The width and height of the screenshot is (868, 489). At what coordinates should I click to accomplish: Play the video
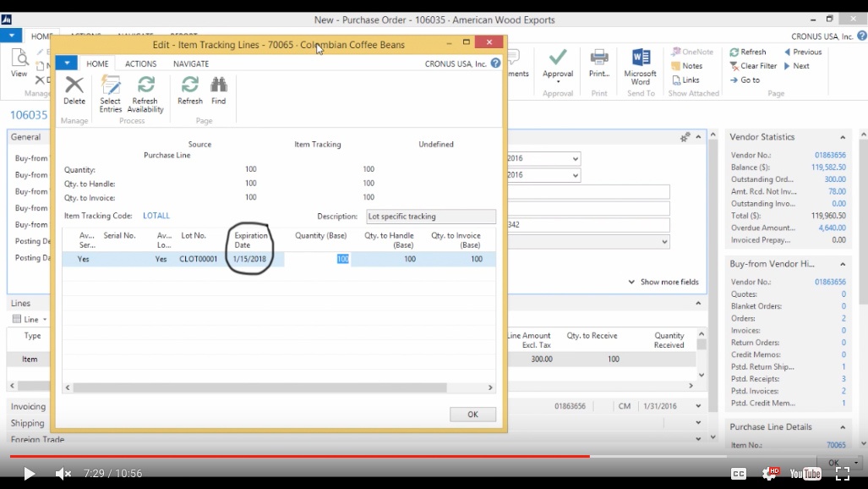[29, 474]
